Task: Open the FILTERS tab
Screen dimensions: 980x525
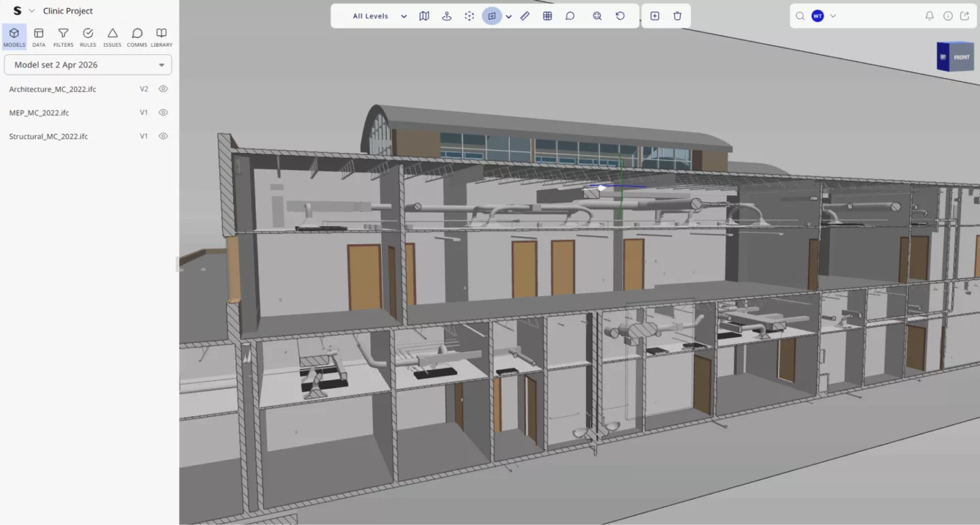Action: click(63, 37)
